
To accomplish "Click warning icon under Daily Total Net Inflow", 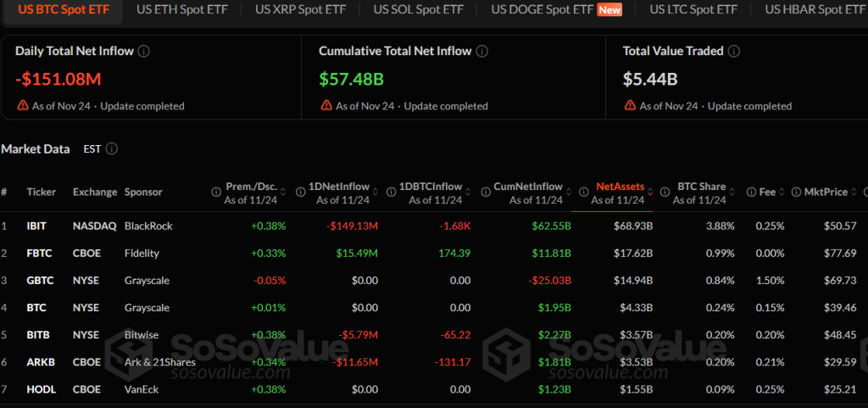I will (x=23, y=106).
